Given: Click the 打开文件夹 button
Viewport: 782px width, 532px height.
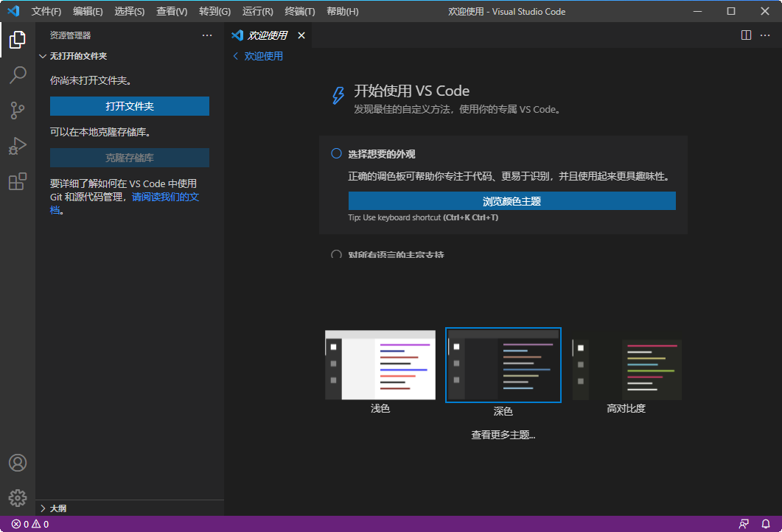Looking at the screenshot, I should point(130,106).
